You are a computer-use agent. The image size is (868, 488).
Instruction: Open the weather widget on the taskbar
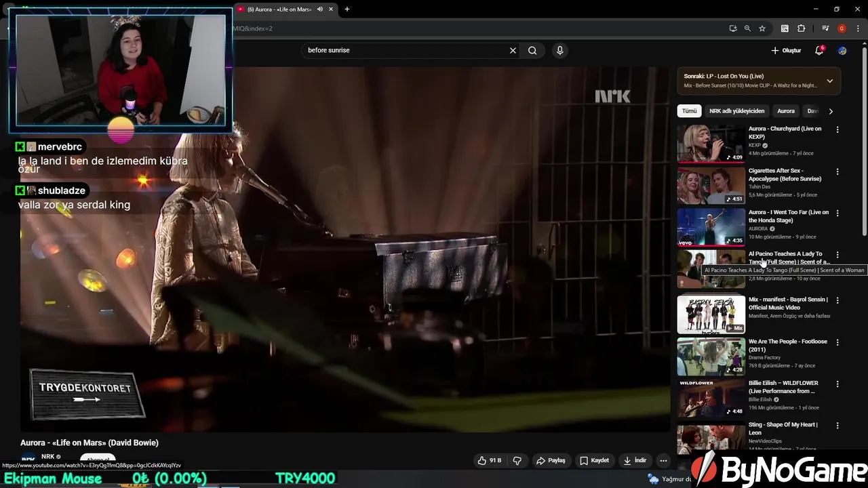669,479
